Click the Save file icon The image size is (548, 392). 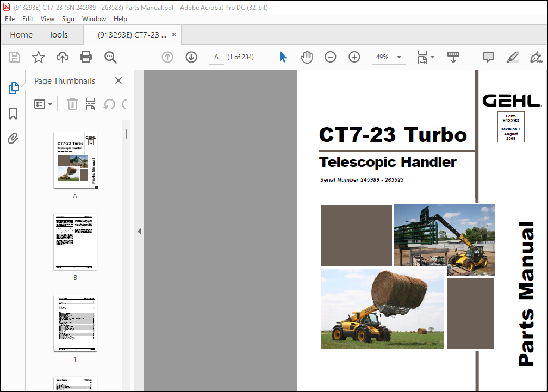point(15,57)
